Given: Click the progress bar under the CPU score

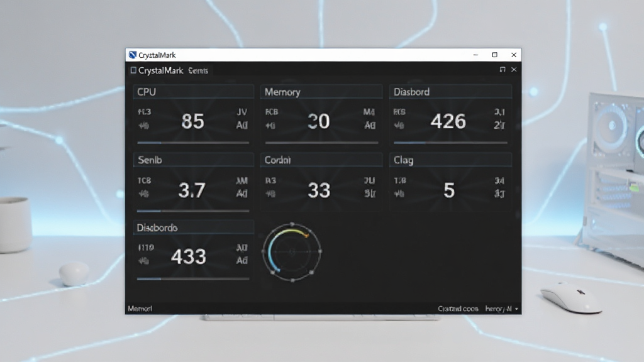Looking at the screenshot, I should (x=193, y=143).
